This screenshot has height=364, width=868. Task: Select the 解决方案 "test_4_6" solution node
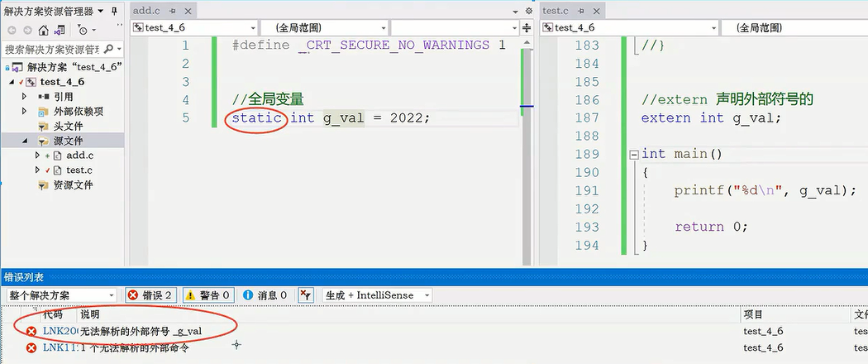click(x=74, y=67)
